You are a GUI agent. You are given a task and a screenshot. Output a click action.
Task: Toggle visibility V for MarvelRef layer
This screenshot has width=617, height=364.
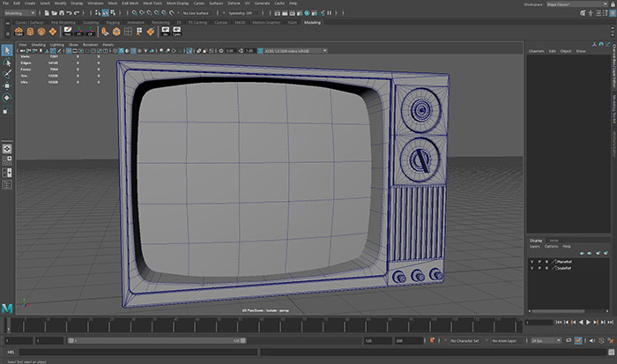[532, 261]
